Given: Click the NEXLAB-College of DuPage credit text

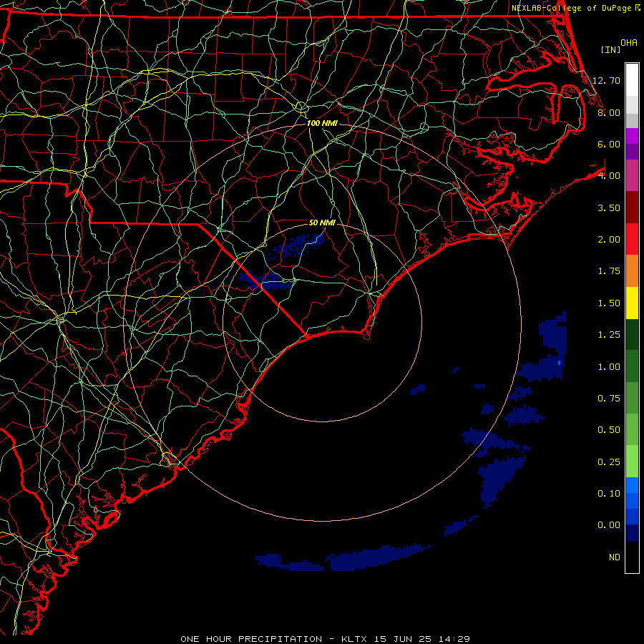Looking at the screenshot, I should tap(572, 8).
